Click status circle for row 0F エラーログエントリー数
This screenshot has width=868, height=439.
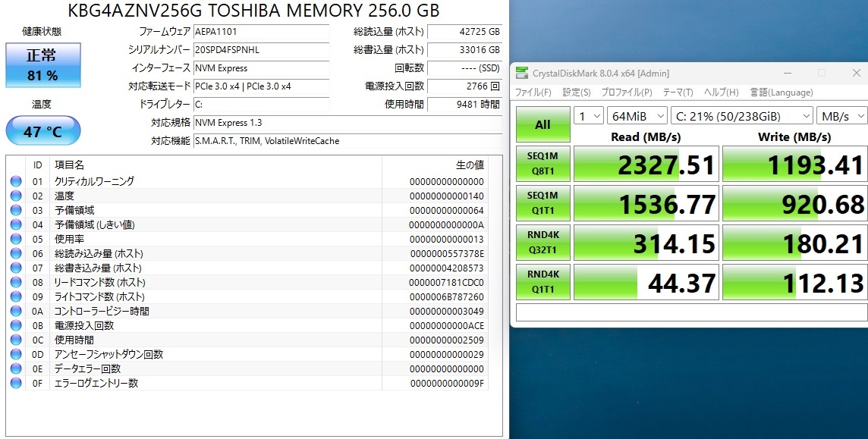tap(15, 382)
